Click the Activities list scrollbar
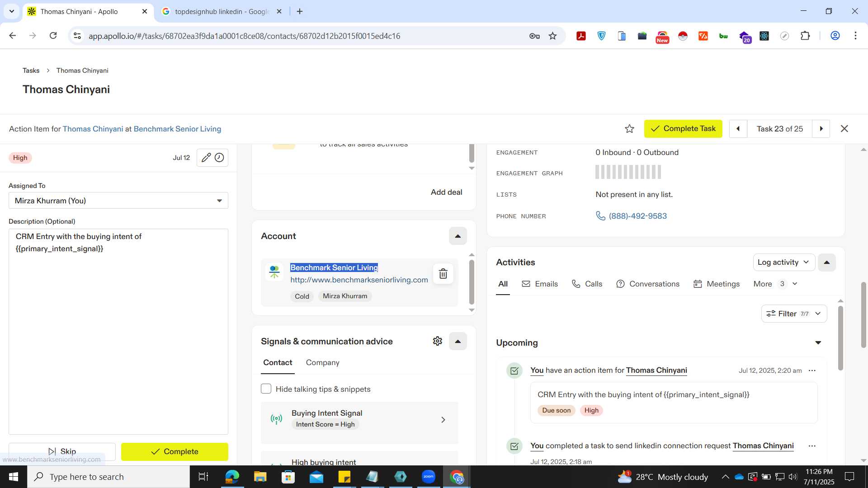This screenshot has height=488, width=868. pos(840,338)
